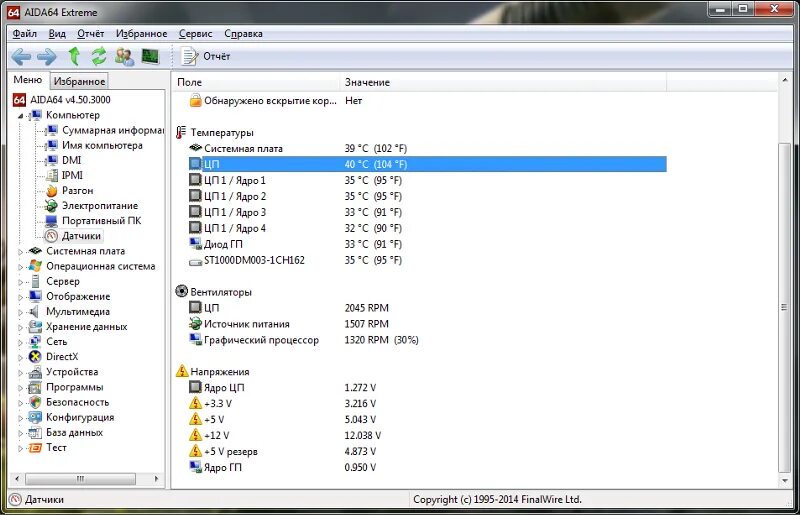The height and width of the screenshot is (515, 800).
Task: Click the green up-level arrow icon
Action: [74, 56]
